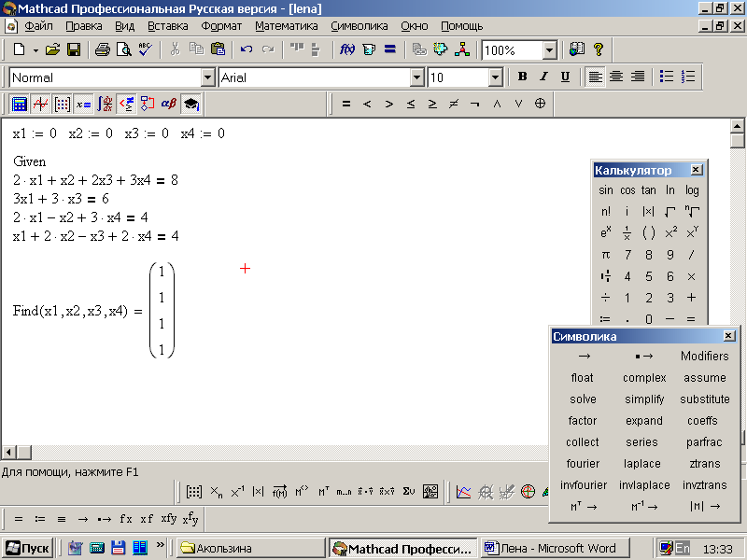Toggle Bold text formatting

[523, 77]
